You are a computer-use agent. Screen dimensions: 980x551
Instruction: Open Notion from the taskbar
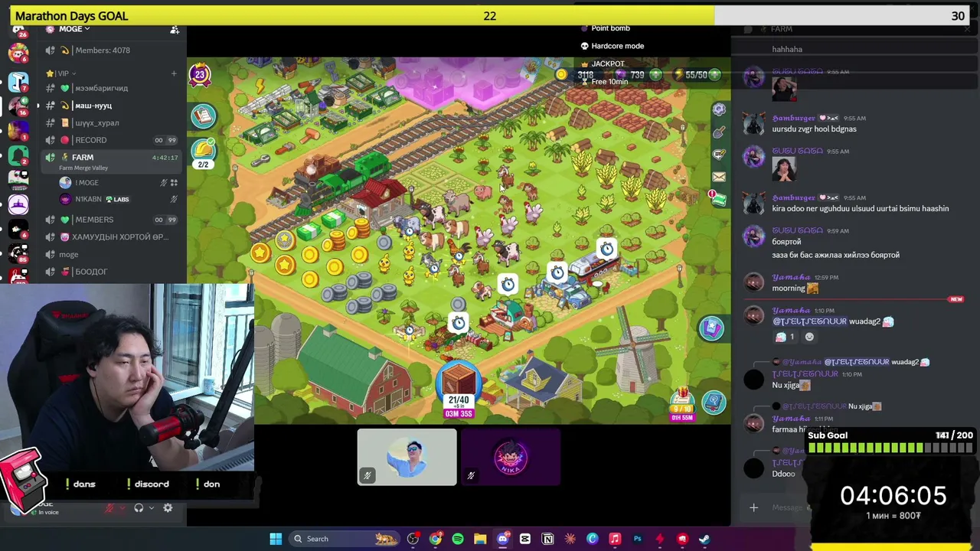(547, 539)
